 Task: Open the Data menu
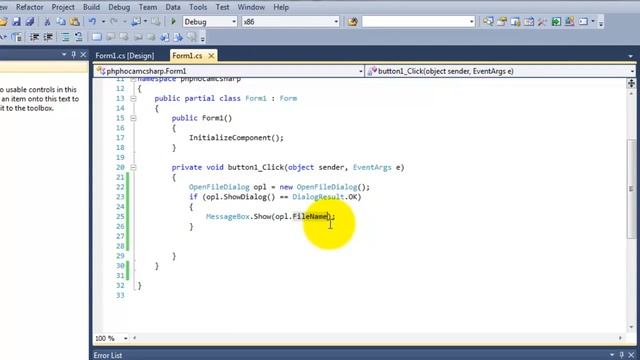click(x=173, y=7)
